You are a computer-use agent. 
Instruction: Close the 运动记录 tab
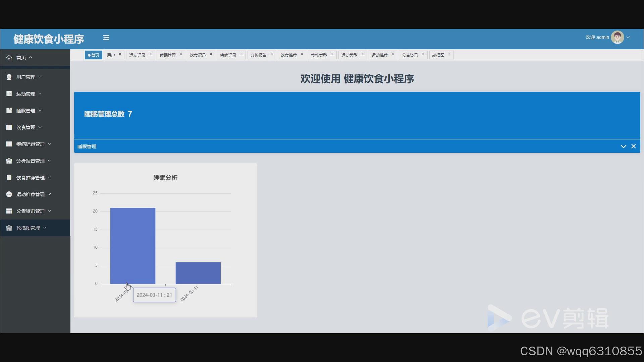coord(151,54)
